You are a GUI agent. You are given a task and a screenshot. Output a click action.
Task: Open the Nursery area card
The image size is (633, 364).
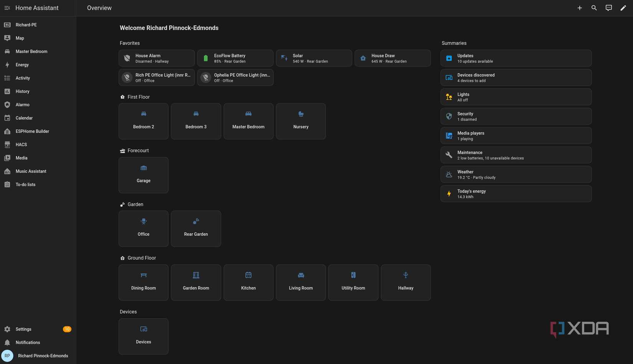coord(301,121)
